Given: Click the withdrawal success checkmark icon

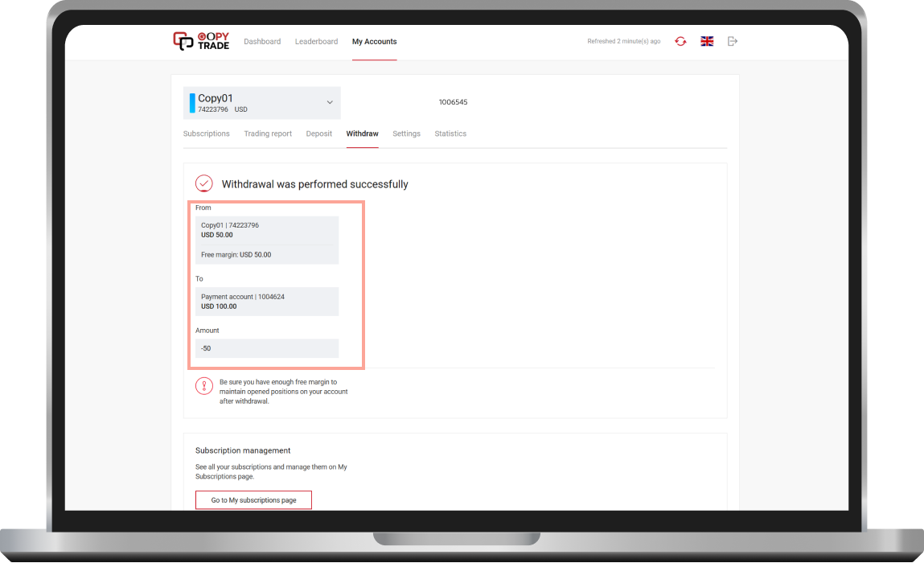Looking at the screenshot, I should (x=204, y=183).
